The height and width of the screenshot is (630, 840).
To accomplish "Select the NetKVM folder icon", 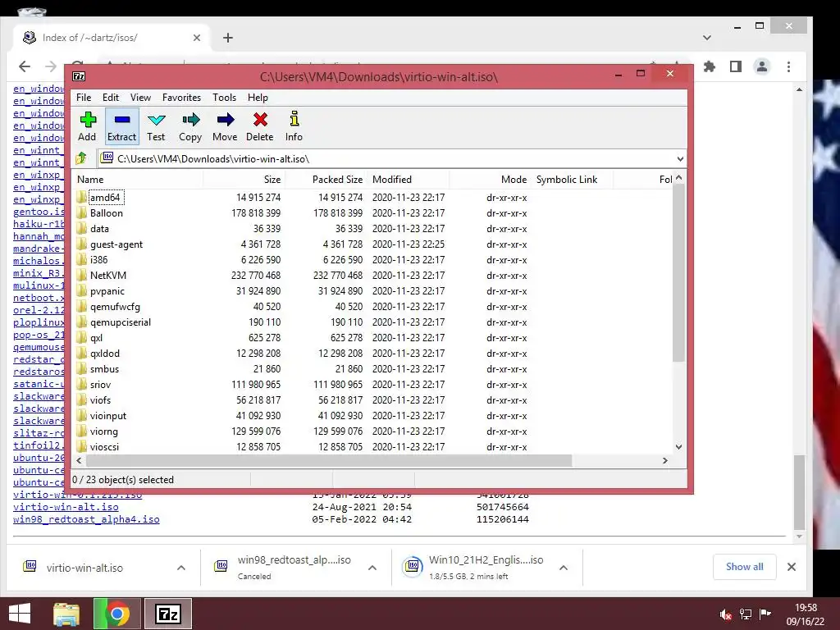I will click(x=81, y=276).
